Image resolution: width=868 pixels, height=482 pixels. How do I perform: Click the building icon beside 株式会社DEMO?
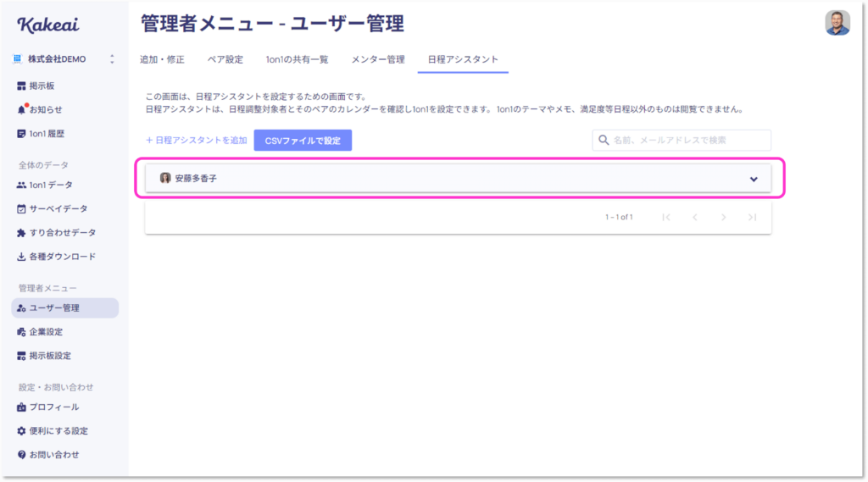[x=18, y=58]
